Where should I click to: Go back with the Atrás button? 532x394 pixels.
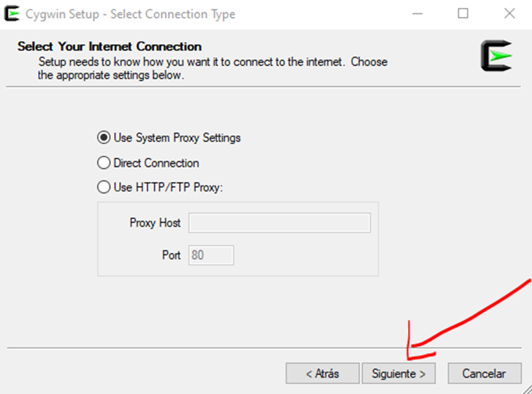click(322, 374)
